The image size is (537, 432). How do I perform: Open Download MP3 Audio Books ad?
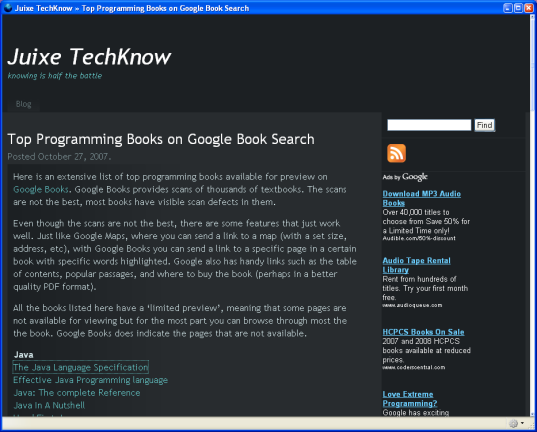[422, 198]
